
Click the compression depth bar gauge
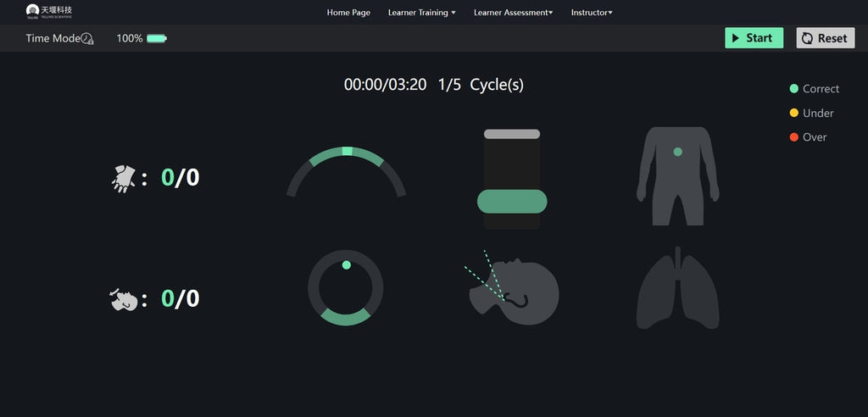pyautogui.click(x=512, y=180)
